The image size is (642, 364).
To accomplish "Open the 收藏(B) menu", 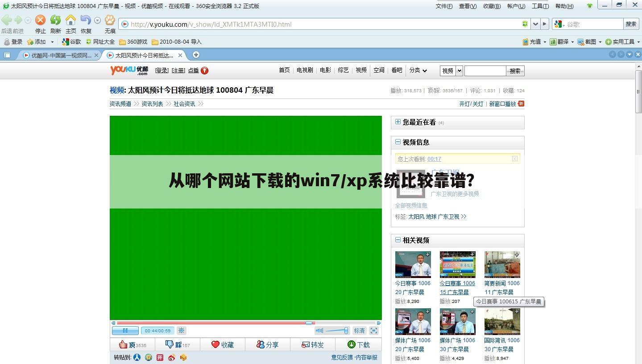I will point(492,6).
